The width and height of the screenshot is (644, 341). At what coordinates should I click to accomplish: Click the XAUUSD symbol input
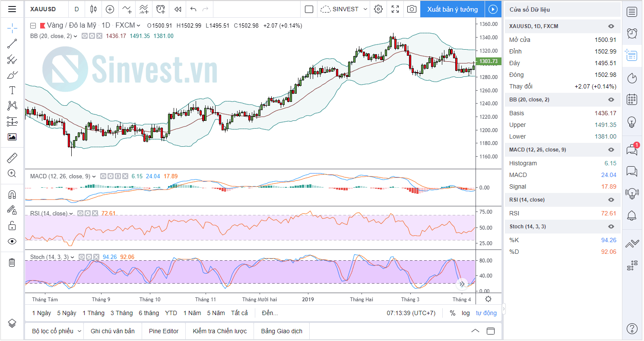[x=43, y=9]
